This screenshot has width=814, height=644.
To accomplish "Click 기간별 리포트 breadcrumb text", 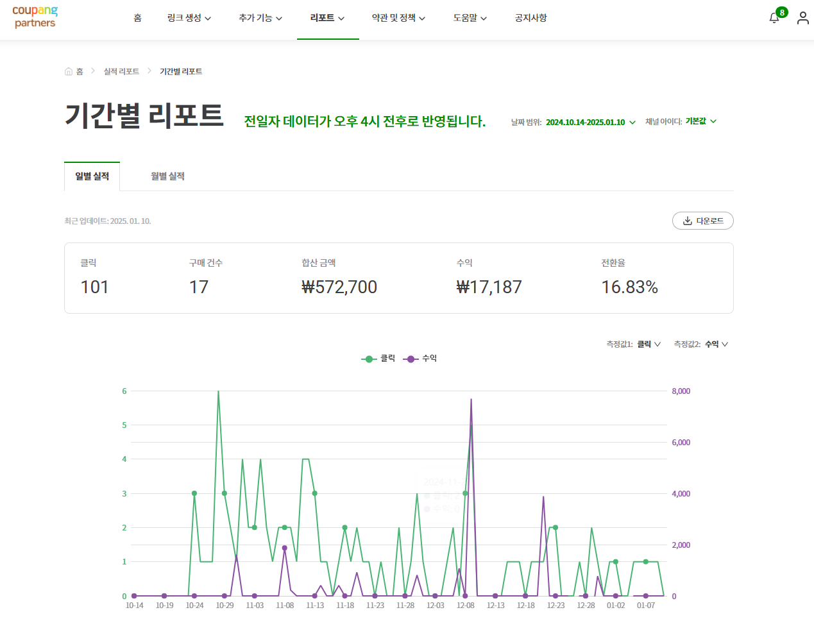I will pyautogui.click(x=181, y=71).
